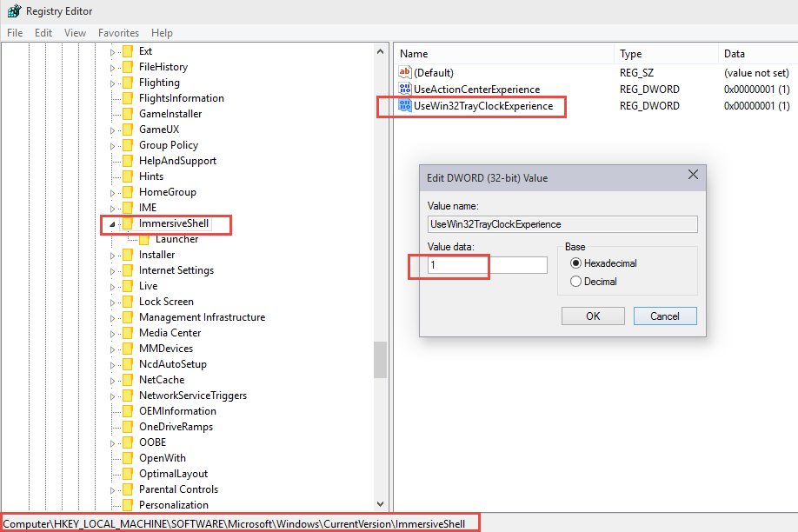Click the tree scrollbar up arrow
The image size is (798, 532).
380,51
